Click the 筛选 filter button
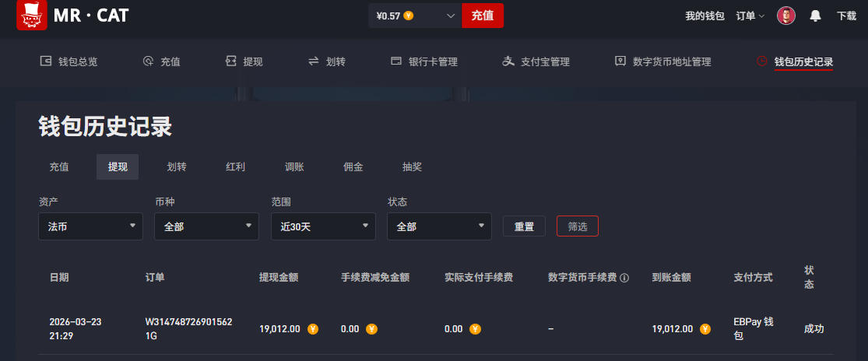The width and height of the screenshot is (868, 361). tap(577, 226)
